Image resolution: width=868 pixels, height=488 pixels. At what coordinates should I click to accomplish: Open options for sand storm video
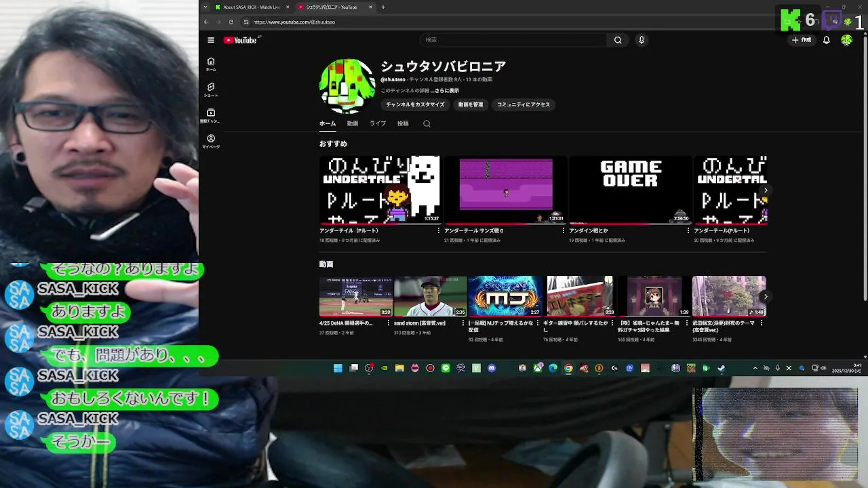[463, 323]
